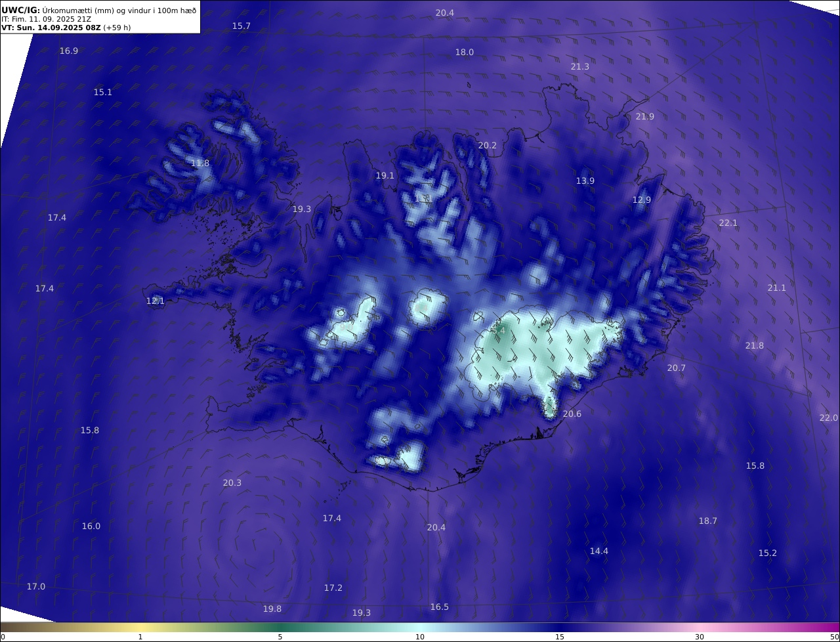This screenshot has width=840, height=642.
Task: Click the map value 17.2
Action: (333, 588)
